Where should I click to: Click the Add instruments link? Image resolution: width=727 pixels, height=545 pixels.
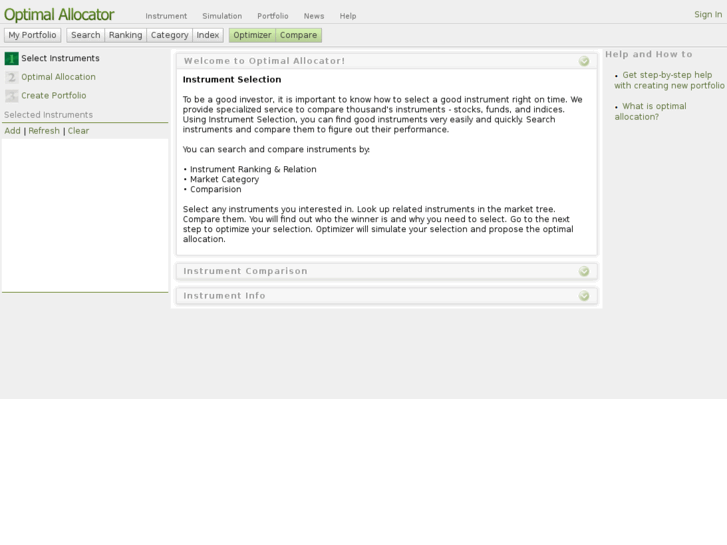tap(13, 131)
